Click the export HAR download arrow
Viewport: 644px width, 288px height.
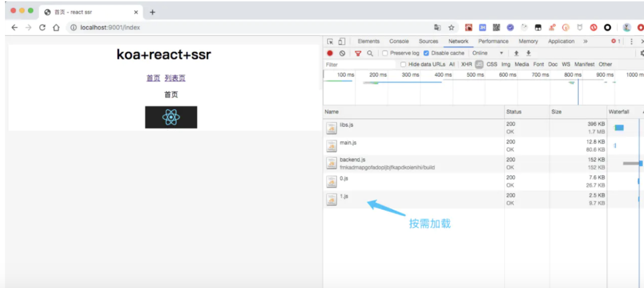click(528, 53)
